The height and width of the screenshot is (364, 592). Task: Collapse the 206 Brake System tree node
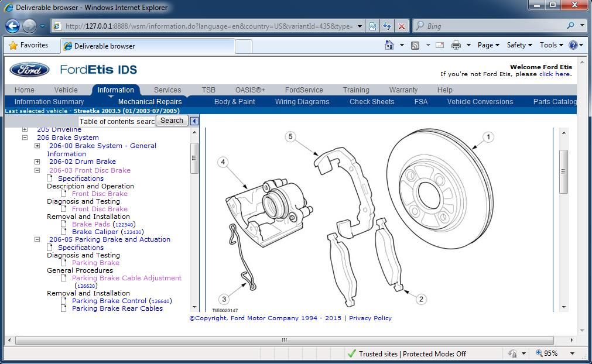tap(25, 138)
